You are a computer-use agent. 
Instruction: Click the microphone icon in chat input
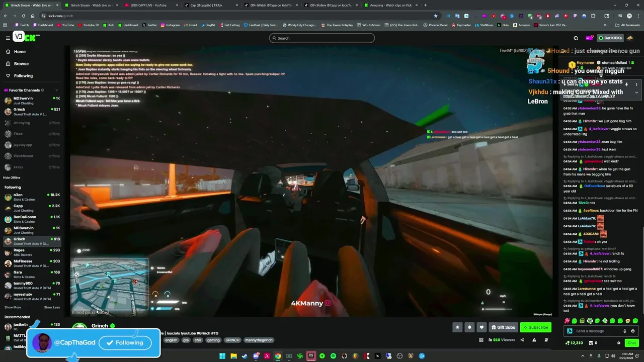[x=625, y=331]
